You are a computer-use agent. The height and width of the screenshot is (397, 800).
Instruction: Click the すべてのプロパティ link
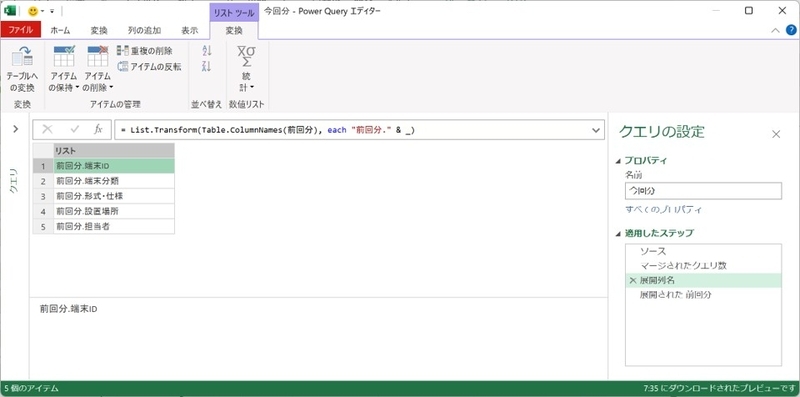click(x=663, y=209)
